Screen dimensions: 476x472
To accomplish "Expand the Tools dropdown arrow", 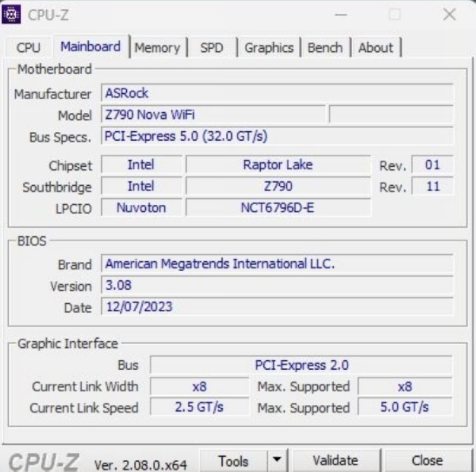I will point(277,459).
